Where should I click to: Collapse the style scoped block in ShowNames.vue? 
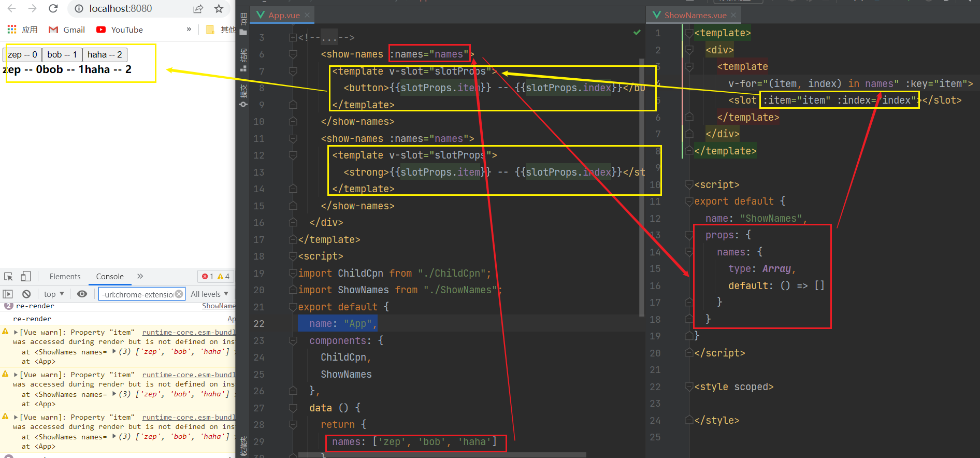click(x=689, y=387)
